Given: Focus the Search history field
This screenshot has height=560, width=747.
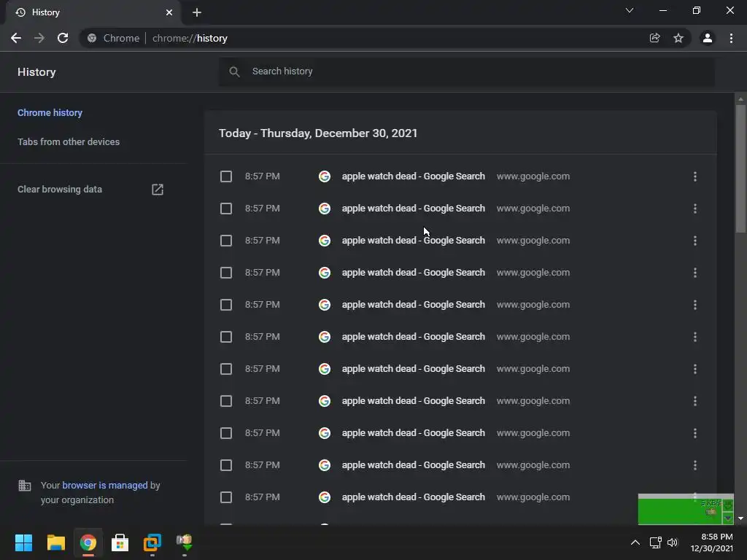Looking at the screenshot, I should click(467, 71).
